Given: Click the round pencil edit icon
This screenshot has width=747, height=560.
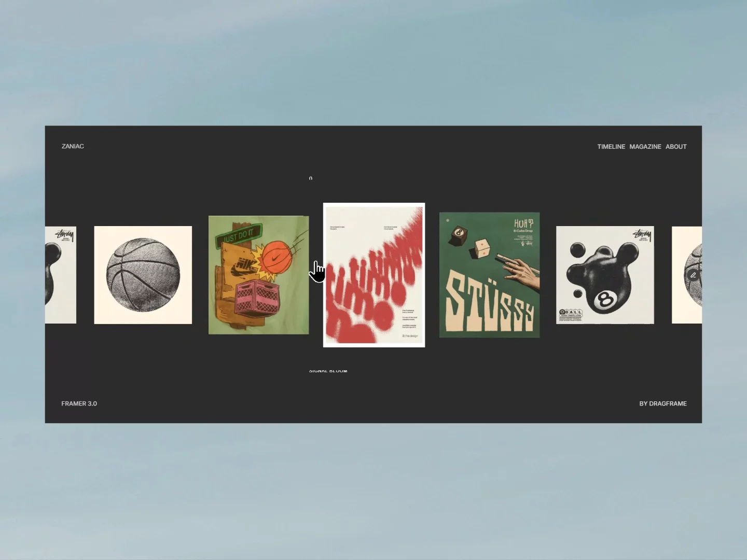Looking at the screenshot, I should point(693,275).
